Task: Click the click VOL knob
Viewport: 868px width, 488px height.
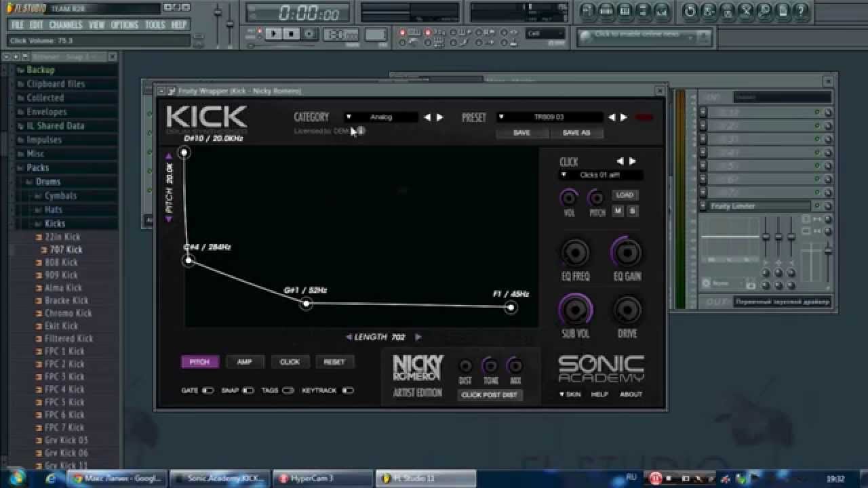Action: (569, 198)
